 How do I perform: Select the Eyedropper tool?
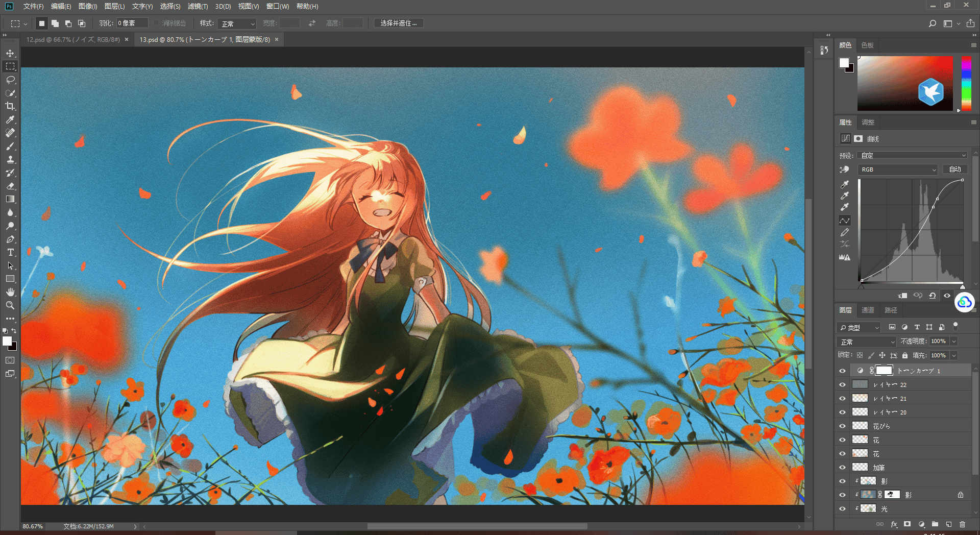pyautogui.click(x=10, y=119)
